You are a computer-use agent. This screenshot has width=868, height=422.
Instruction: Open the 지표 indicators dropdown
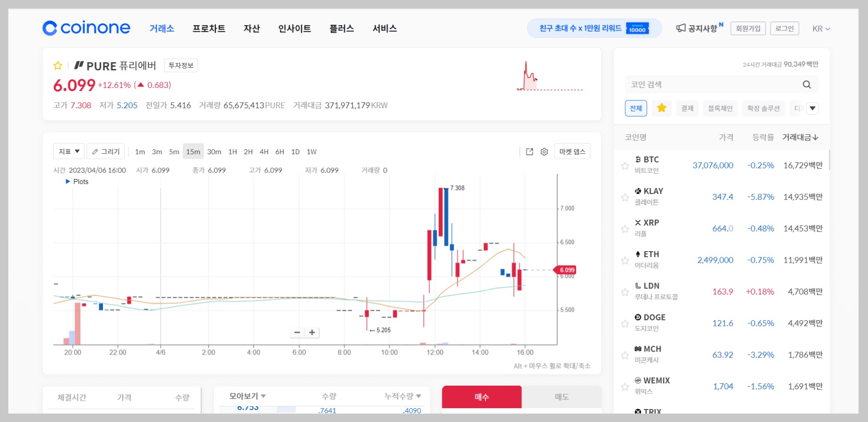pyautogui.click(x=69, y=151)
